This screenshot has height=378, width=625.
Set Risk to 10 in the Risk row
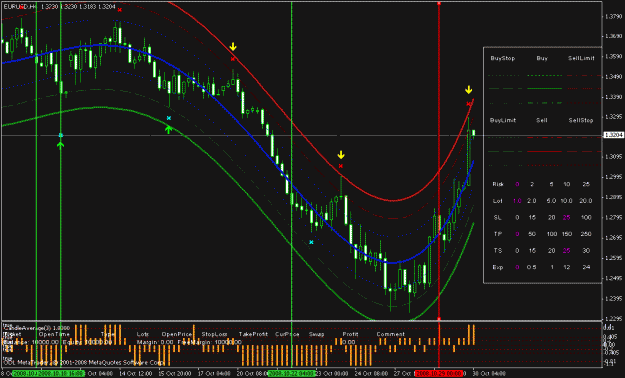click(567, 184)
